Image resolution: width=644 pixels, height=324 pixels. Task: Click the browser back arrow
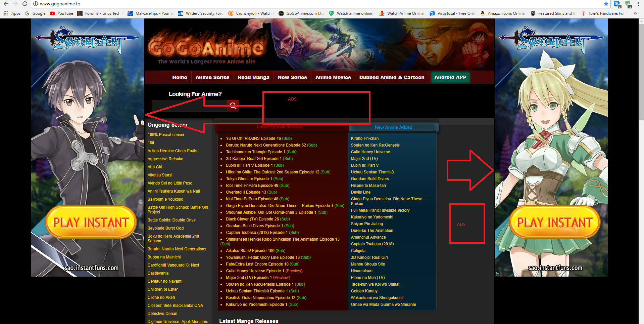(6, 4)
